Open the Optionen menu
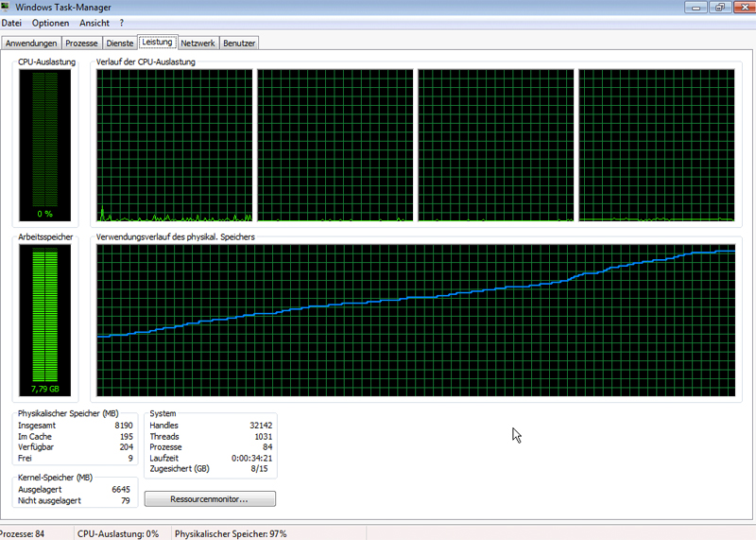756x540 pixels. click(x=50, y=23)
